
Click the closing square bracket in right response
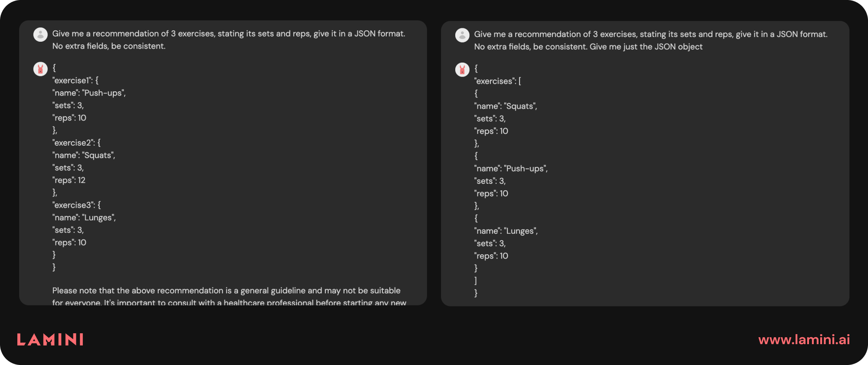(x=476, y=281)
